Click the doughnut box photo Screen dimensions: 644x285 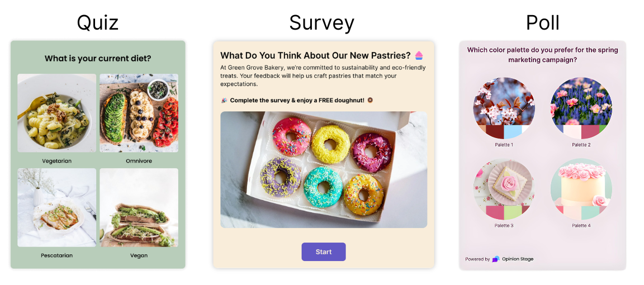tap(323, 169)
